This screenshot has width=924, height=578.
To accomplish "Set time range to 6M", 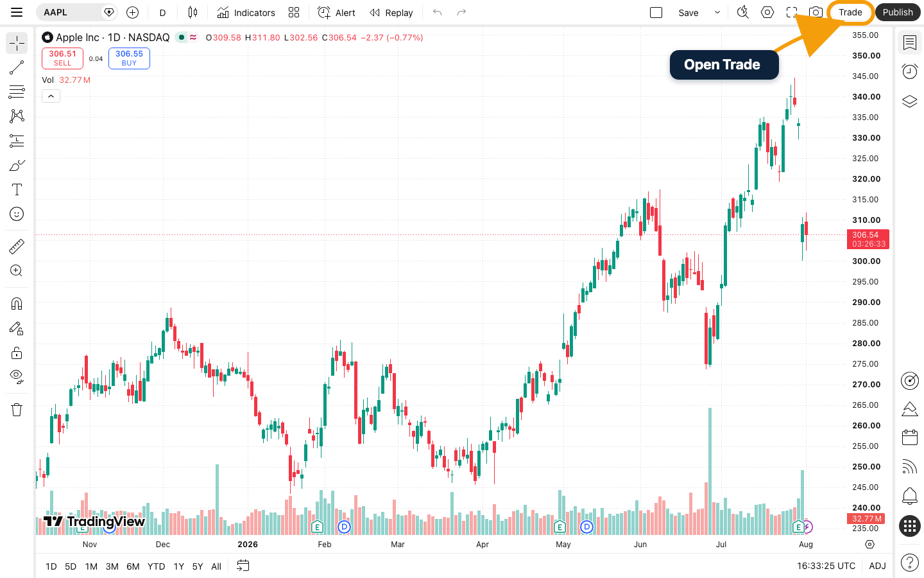I will click(133, 566).
